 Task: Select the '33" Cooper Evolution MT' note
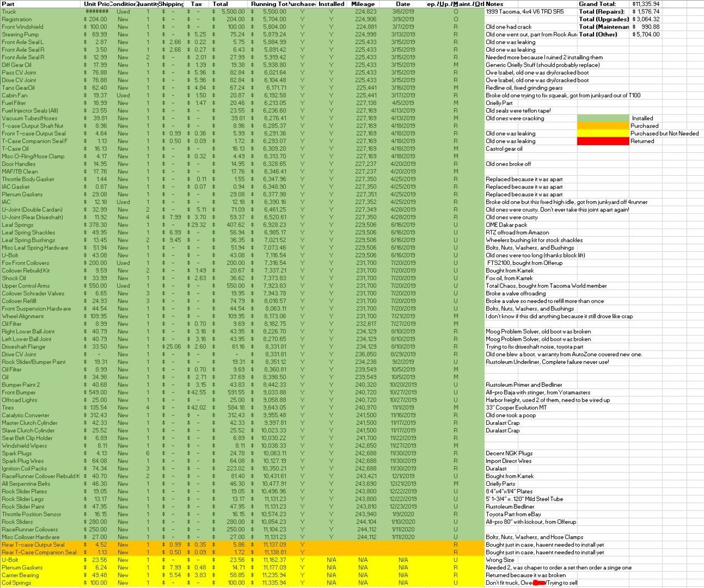click(516, 408)
